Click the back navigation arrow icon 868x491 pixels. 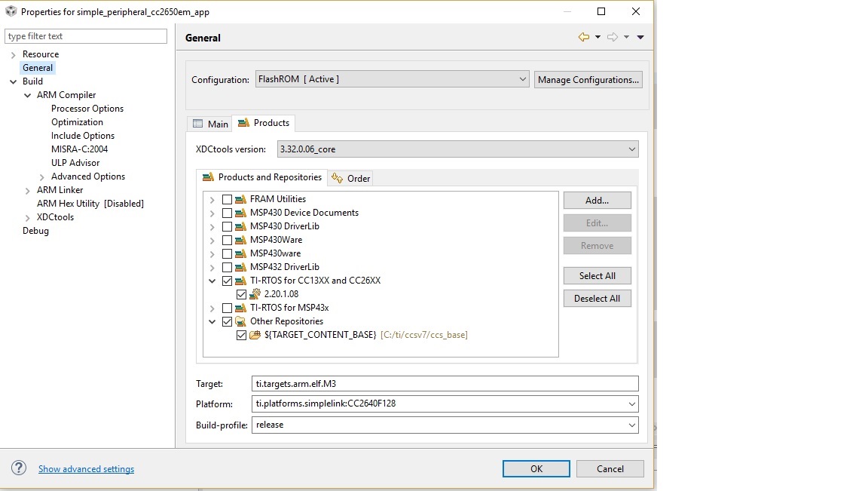(583, 37)
